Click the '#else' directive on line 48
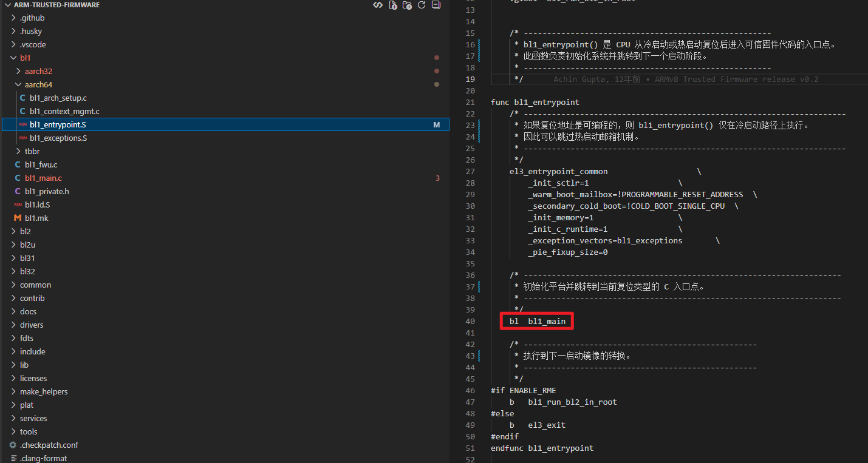 pos(502,414)
